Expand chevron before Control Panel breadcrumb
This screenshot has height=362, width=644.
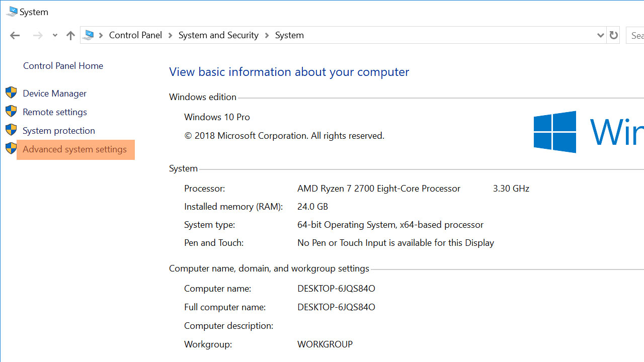[x=101, y=35]
